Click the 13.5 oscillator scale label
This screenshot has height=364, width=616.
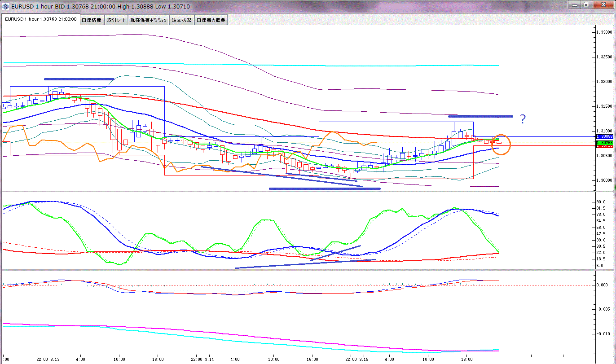tap(602, 259)
